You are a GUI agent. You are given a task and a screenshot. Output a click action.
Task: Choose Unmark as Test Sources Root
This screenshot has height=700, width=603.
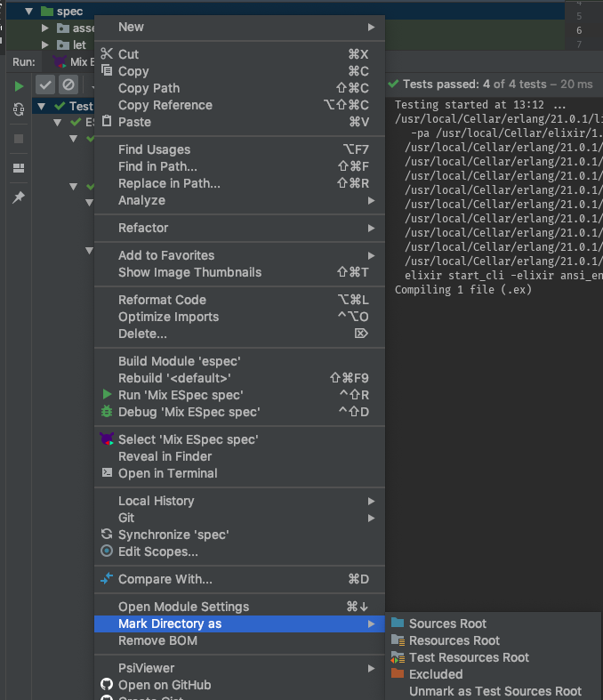(494, 691)
